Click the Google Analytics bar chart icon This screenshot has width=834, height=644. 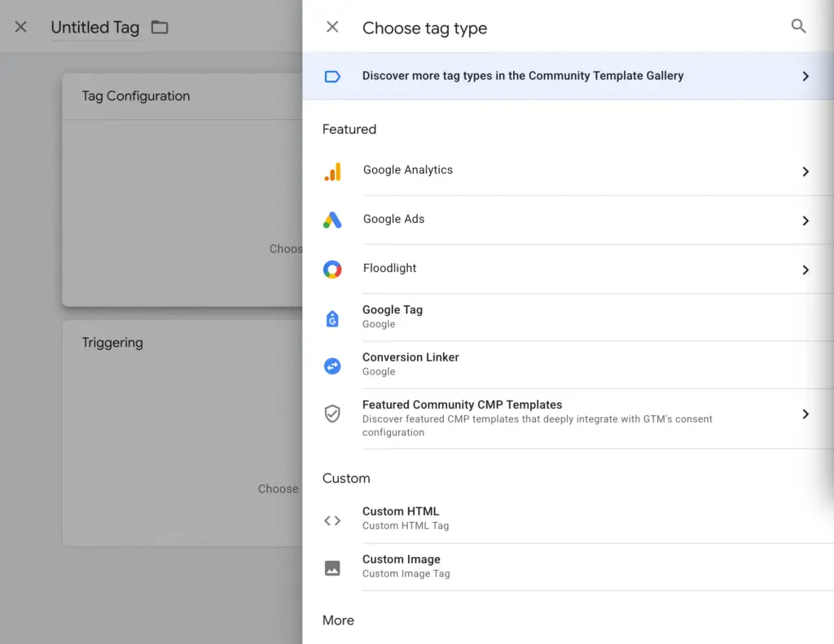click(332, 171)
